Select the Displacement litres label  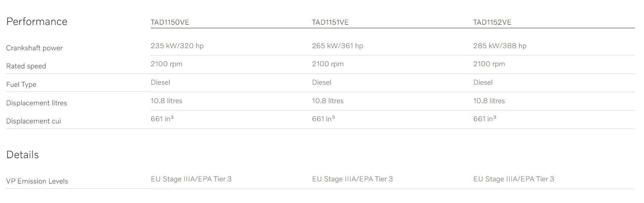tap(37, 103)
